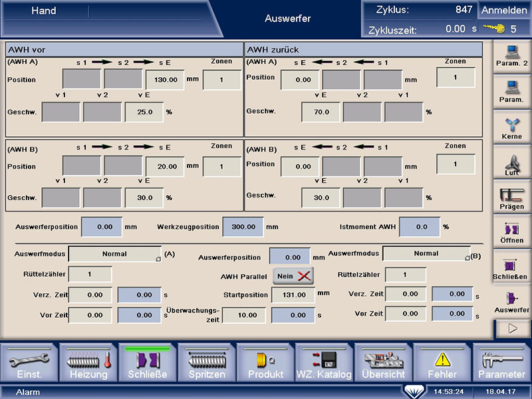Image resolution: width=532 pixels, height=399 pixels.
Task: Edit Überwachungszeit 10.00 field
Action: click(x=243, y=315)
